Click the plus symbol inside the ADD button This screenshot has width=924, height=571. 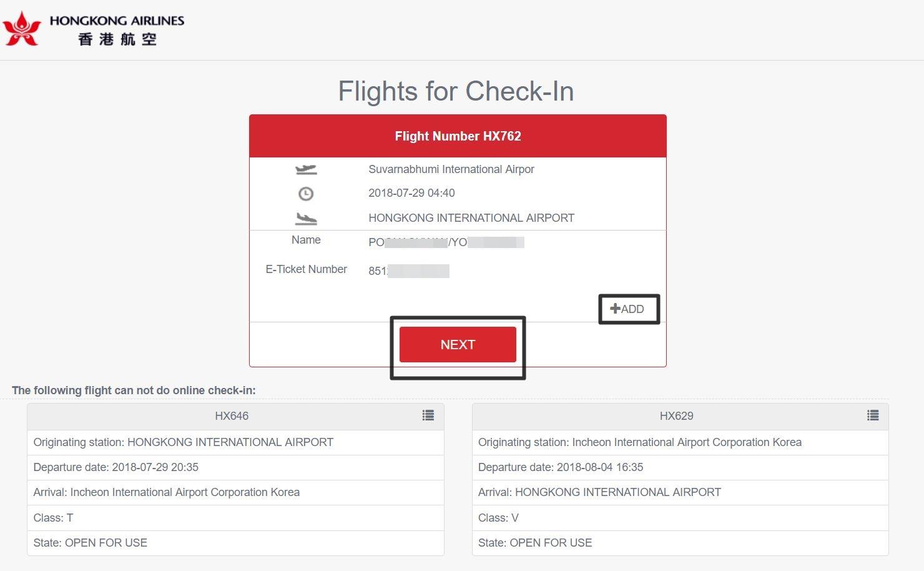[x=615, y=309]
